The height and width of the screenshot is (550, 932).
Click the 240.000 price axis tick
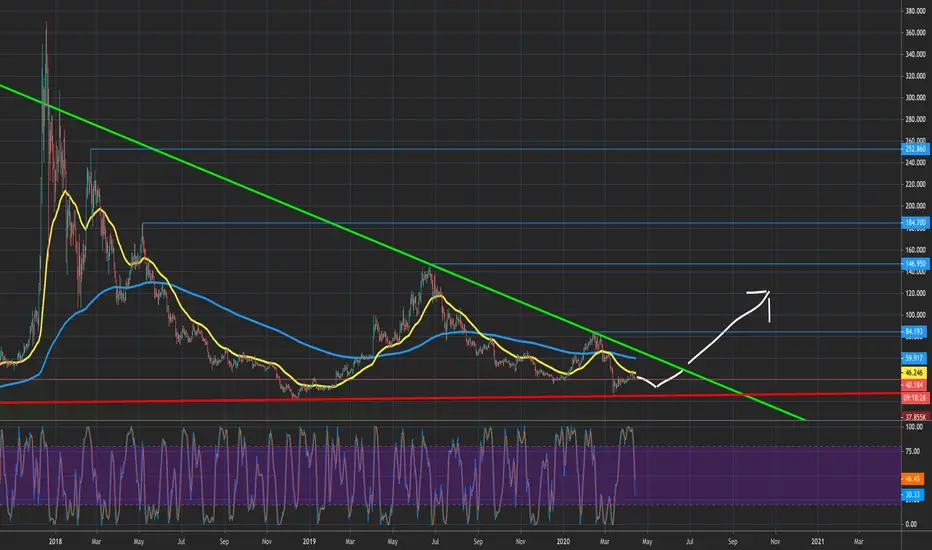[915, 162]
